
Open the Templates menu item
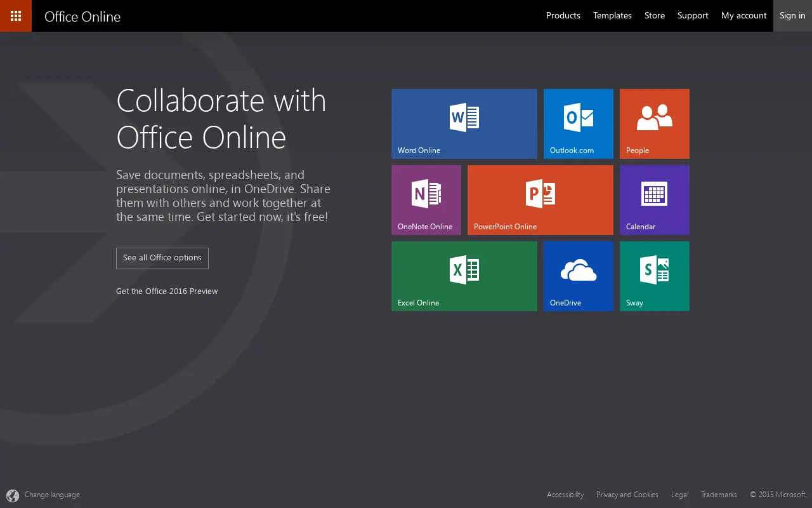click(x=612, y=16)
